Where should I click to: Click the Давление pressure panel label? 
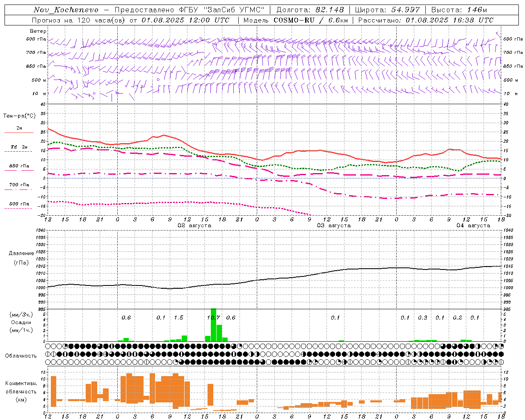click(x=21, y=253)
